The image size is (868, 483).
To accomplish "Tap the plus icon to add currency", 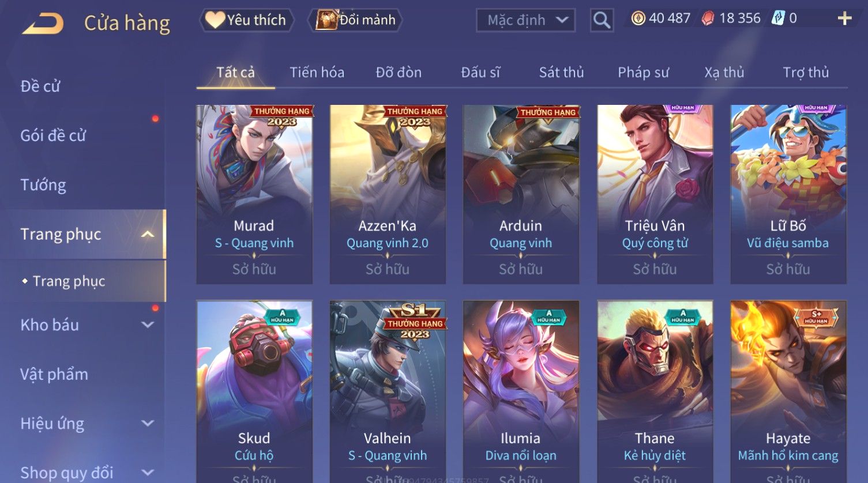I will click(x=844, y=19).
